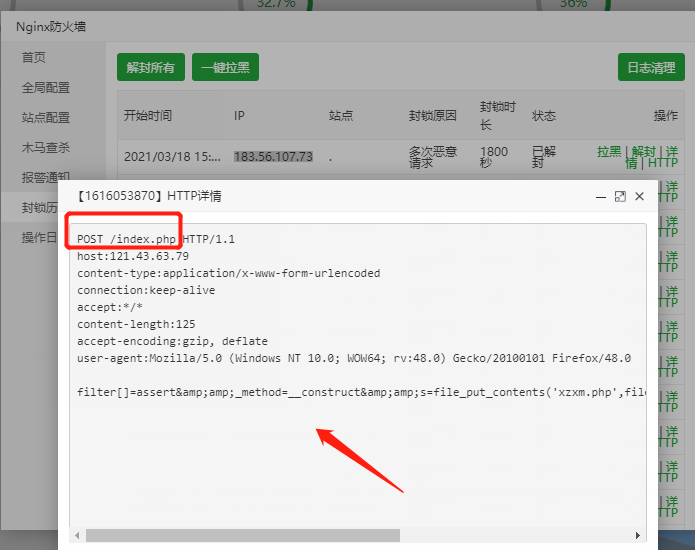
Task: Click the content-type header line
Action: coord(229,273)
